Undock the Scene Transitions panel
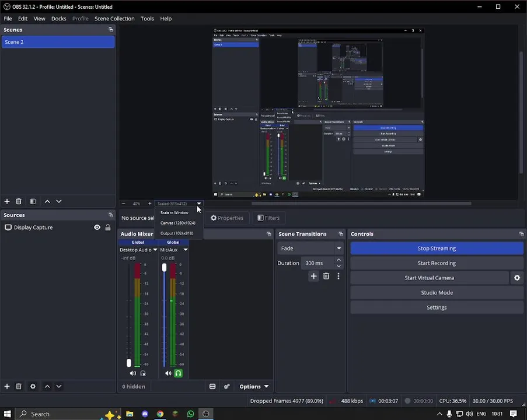Viewport: 527px width, 420px height. coord(341,234)
